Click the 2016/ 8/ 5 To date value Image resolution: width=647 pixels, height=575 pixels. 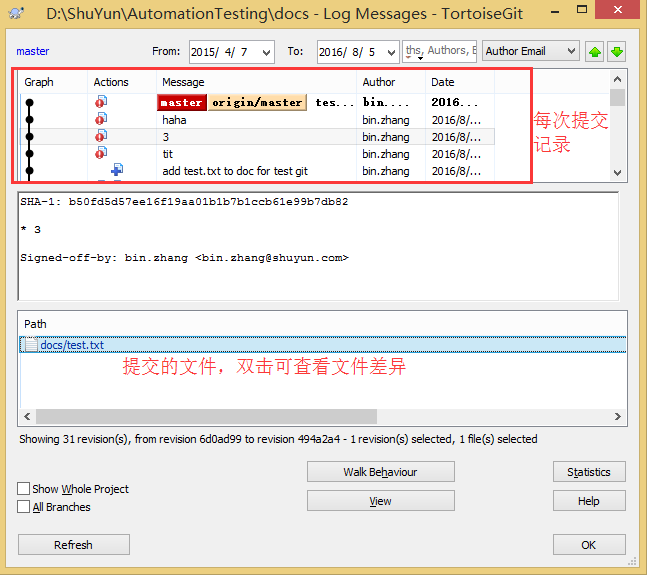point(347,52)
